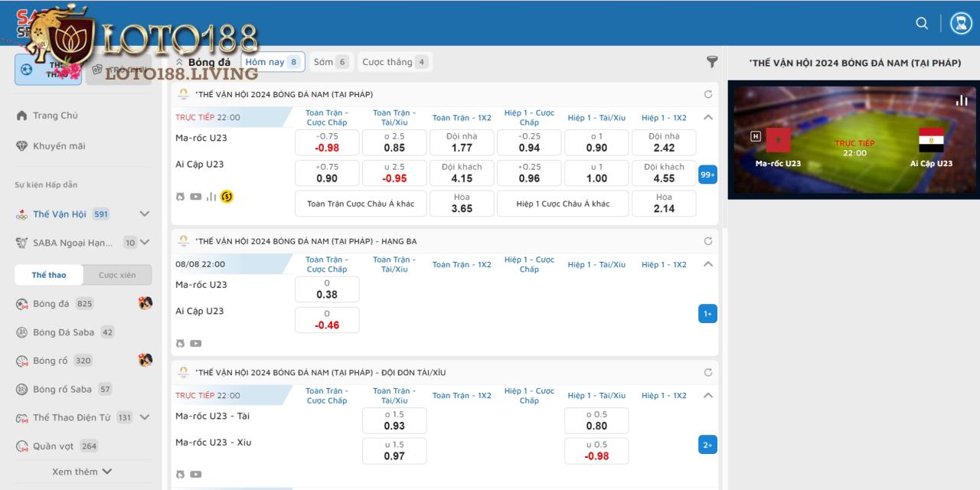
Task: Switch to Cược xiên parlay mode
Action: tap(117, 275)
